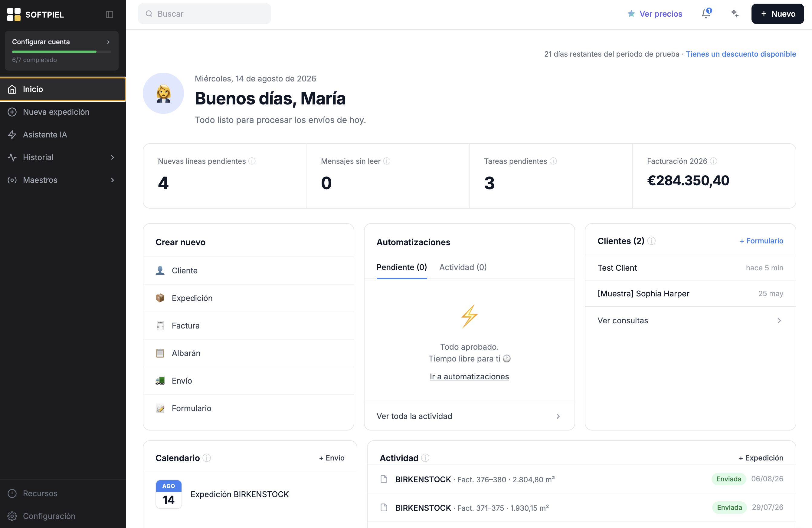Viewport: 812px width, 528px height.
Task: Click + Envío in Calendario card
Action: (x=332, y=458)
